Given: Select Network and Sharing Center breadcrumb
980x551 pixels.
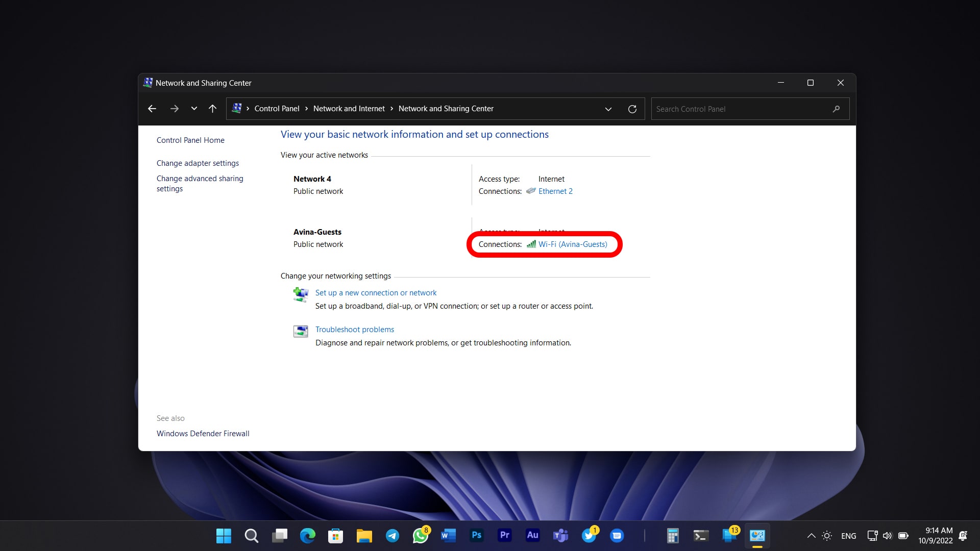Looking at the screenshot, I should (x=446, y=109).
